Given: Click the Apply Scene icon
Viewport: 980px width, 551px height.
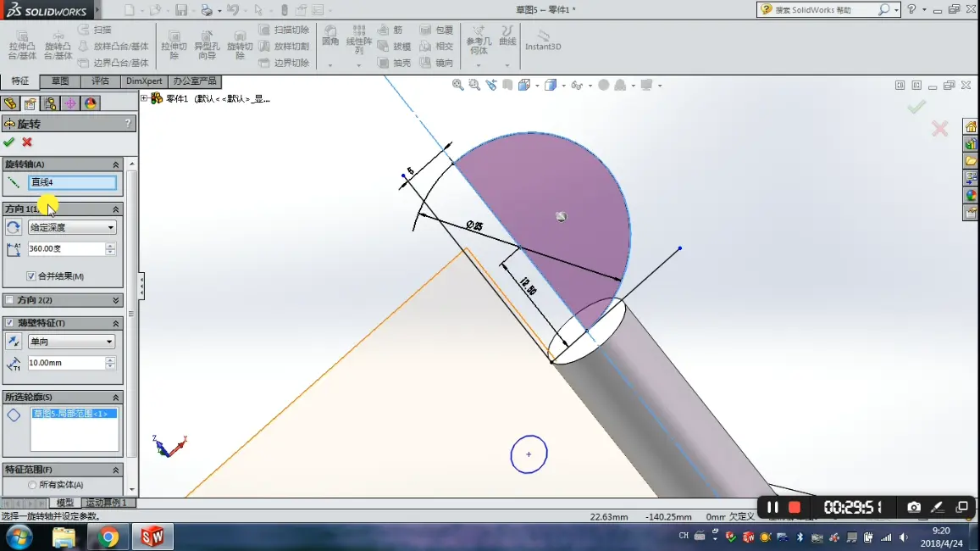Looking at the screenshot, I should (620, 85).
